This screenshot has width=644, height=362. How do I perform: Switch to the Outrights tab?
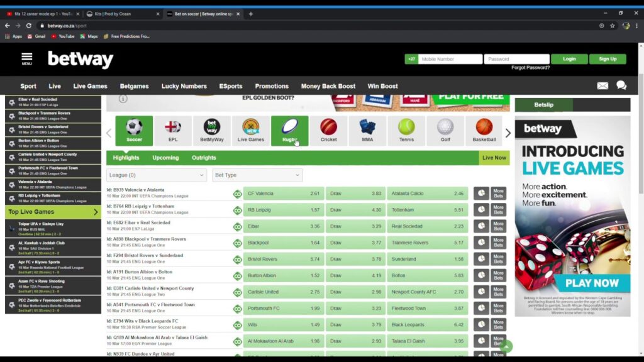tap(204, 158)
